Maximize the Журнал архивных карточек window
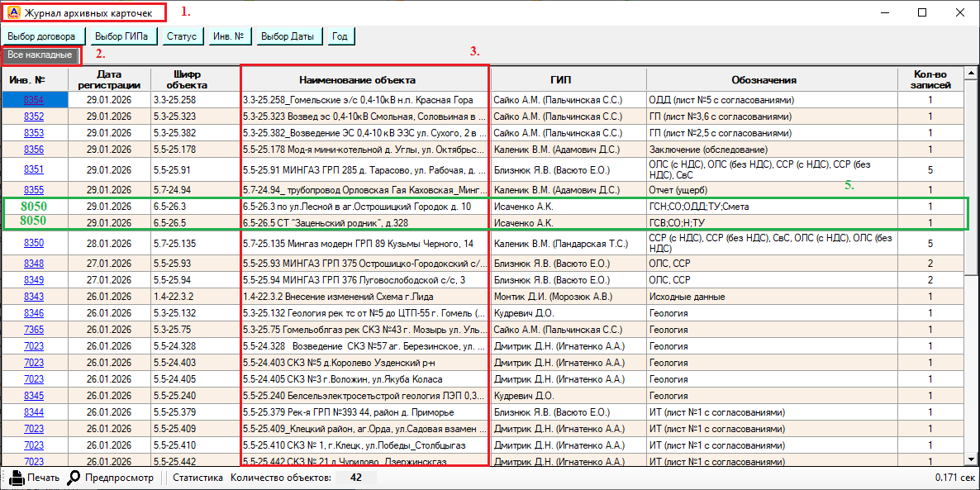The height and width of the screenshot is (490, 980). [921, 12]
